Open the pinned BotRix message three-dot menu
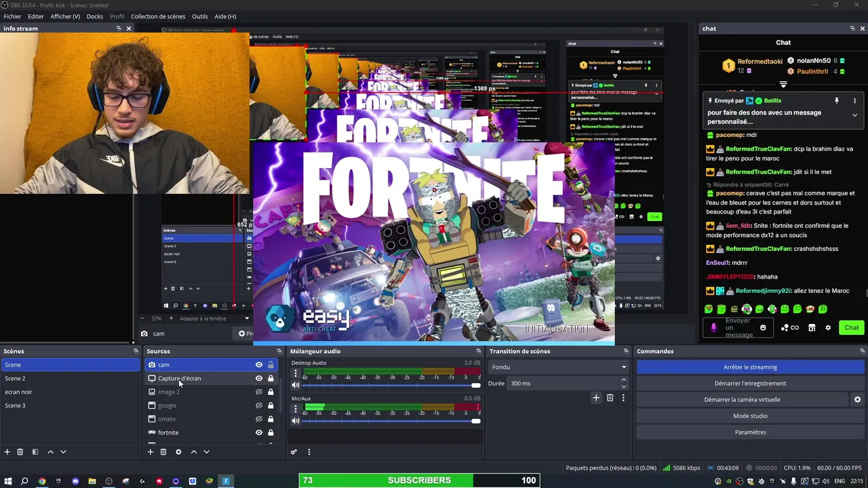Screen dimensions: 868x488 point(854,101)
